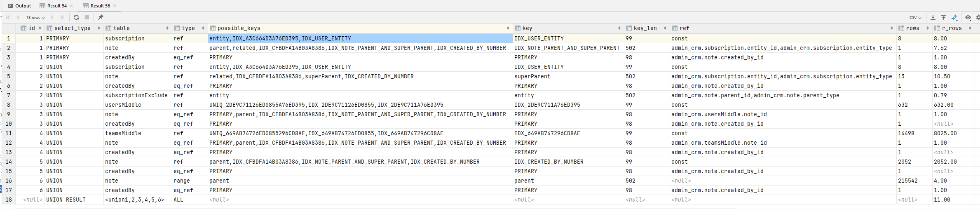Switch to the Result 54 tab
The width and height of the screenshot is (980, 209).
56,6
